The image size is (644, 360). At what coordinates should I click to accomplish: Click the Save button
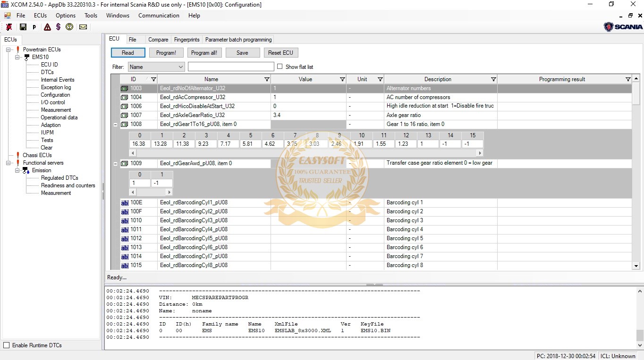[x=243, y=53]
